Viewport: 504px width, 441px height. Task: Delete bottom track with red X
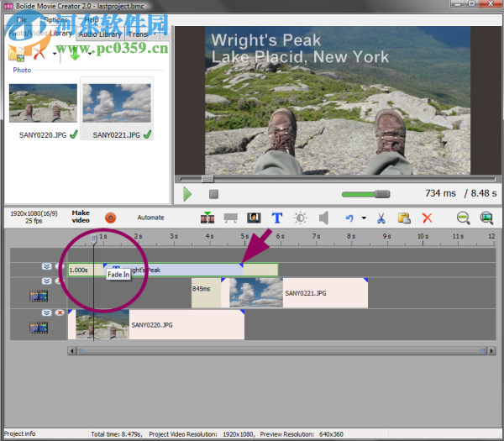(60, 312)
